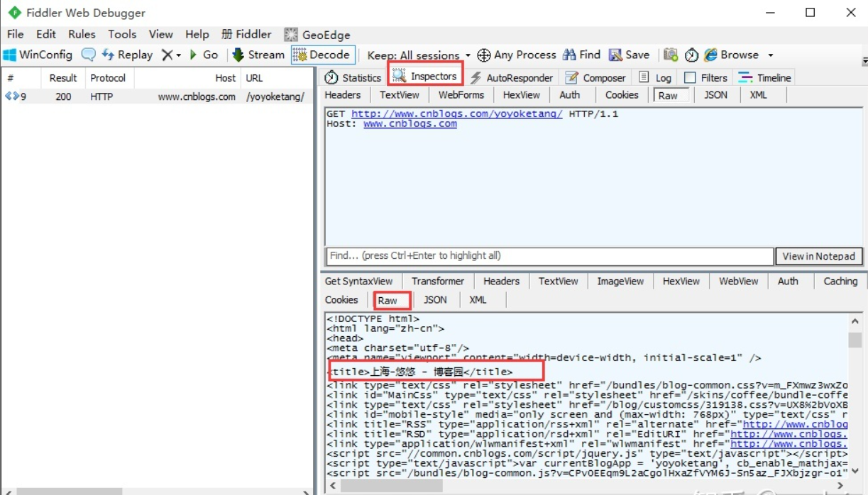The height and width of the screenshot is (495, 868).
Task: Click the GeoEdge menu item
Action: (317, 35)
